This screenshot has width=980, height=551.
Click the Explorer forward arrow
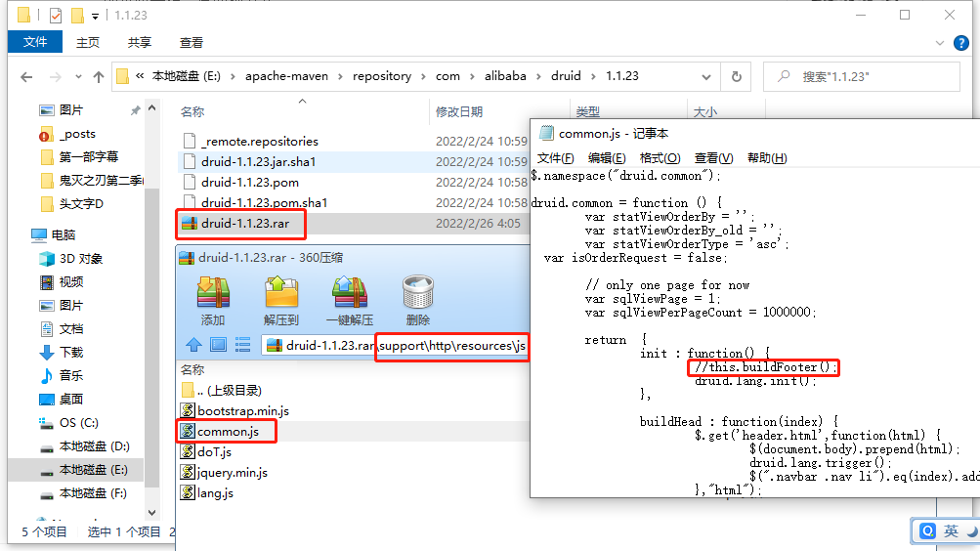[x=55, y=77]
